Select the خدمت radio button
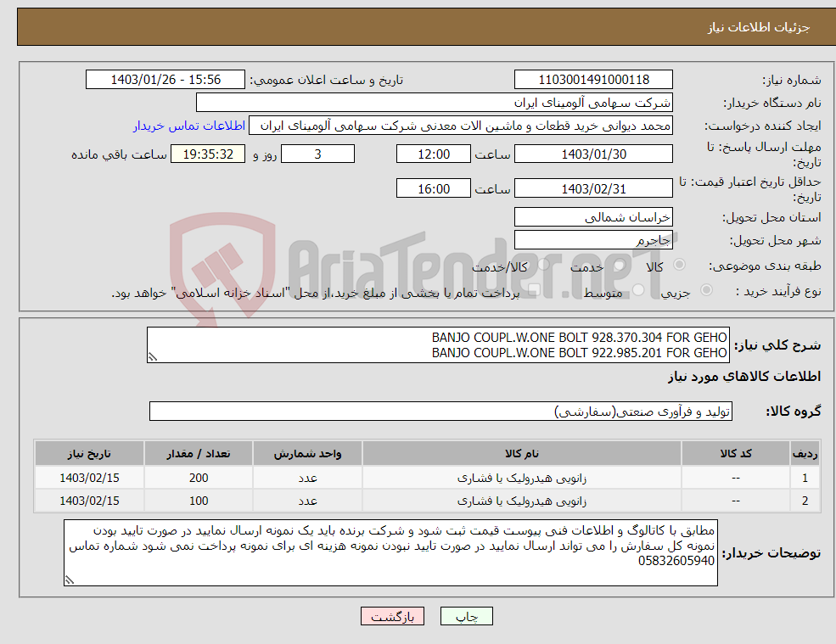Image resolution: width=836 pixels, height=644 pixels. click(620, 265)
